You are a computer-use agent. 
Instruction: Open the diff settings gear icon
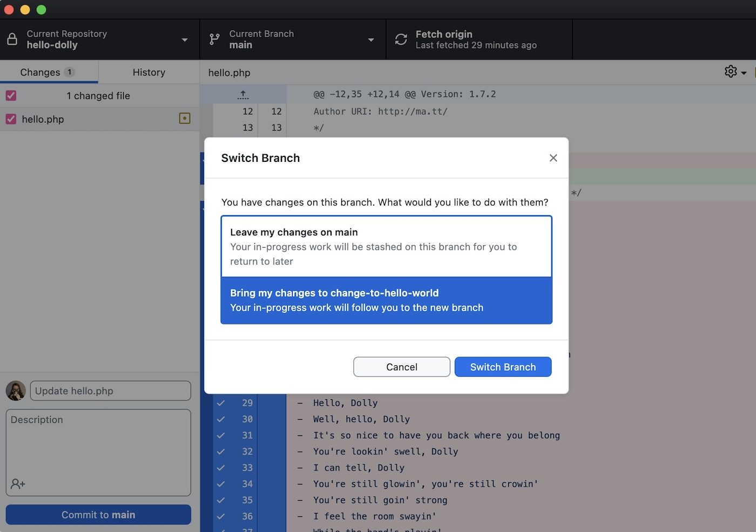[730, 71]
